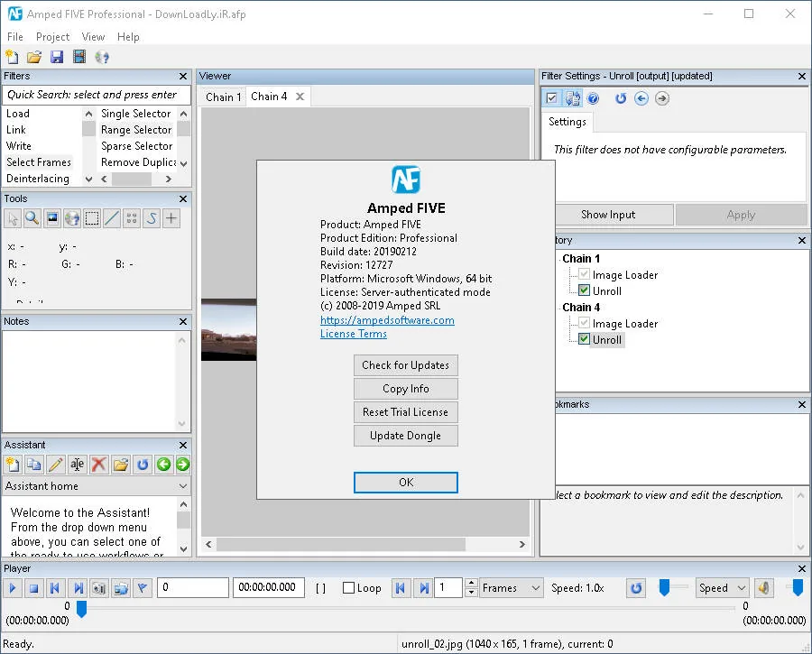The height and width of the screenshot is (654, 812).
Task: Click the pencil edit icon in Assistant
Action: coord(55,465)
